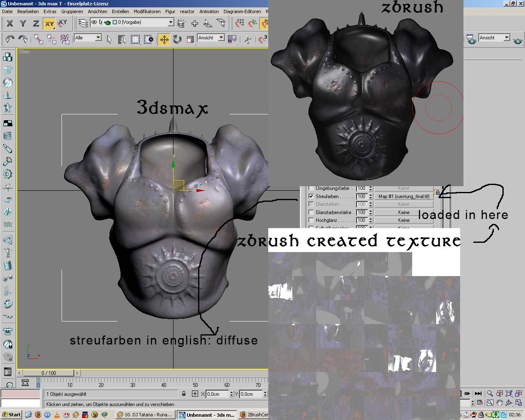
Task: Enable the Hochglanz map checkbox
Action: [x=310, y=220]
